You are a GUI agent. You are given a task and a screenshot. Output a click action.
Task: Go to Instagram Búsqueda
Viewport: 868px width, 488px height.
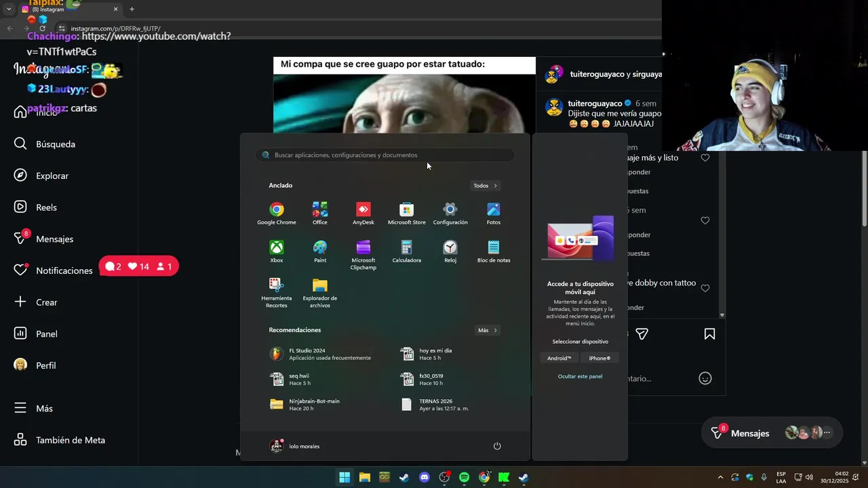[x=45, y=144]
